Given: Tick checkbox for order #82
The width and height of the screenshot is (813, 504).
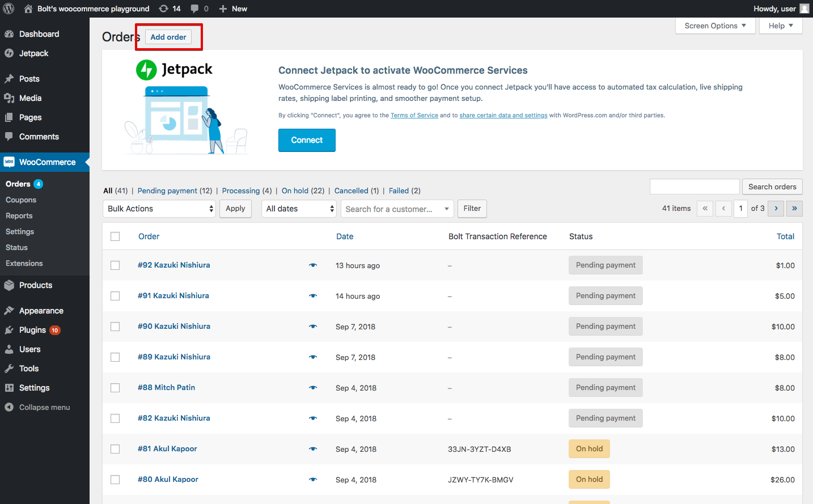Looking at the screenshot, I should [115, 418].
